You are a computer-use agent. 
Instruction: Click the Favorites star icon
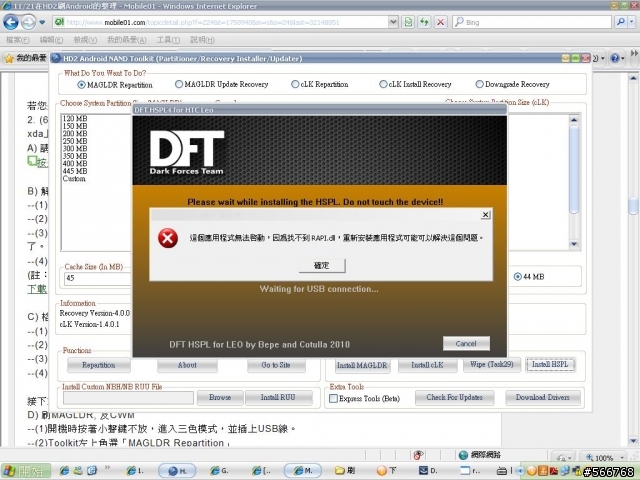pos(9,59)
